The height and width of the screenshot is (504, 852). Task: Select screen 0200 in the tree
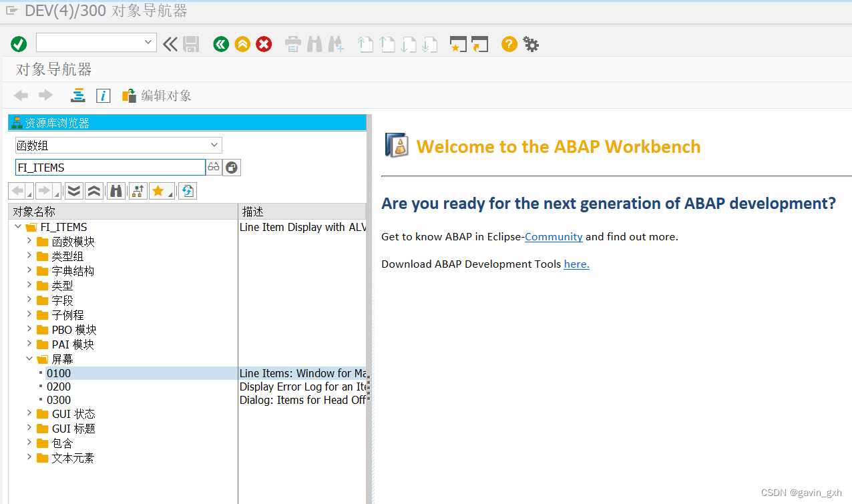pyautogui.click(x=59, y=386)
